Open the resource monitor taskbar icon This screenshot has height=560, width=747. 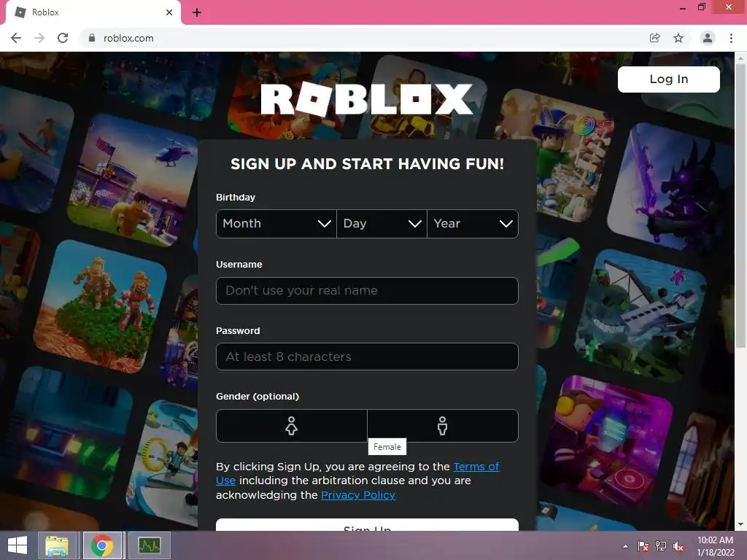tap(149, 545)
